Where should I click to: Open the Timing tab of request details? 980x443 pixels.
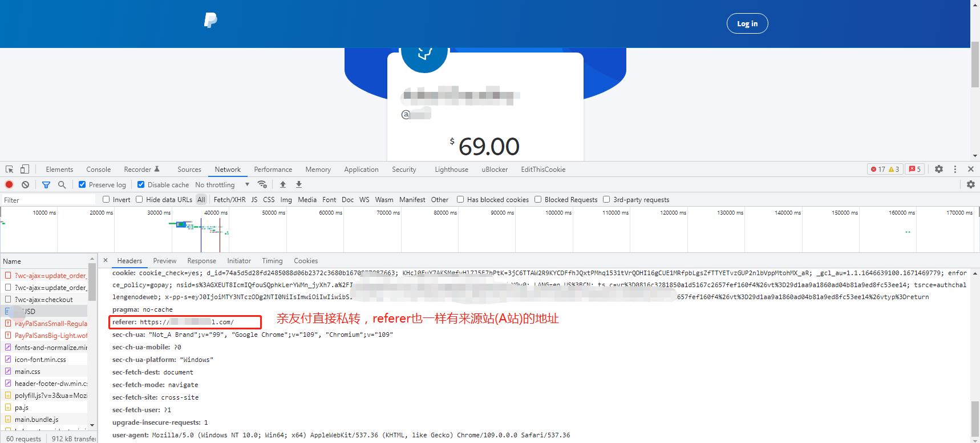(273, 261)
